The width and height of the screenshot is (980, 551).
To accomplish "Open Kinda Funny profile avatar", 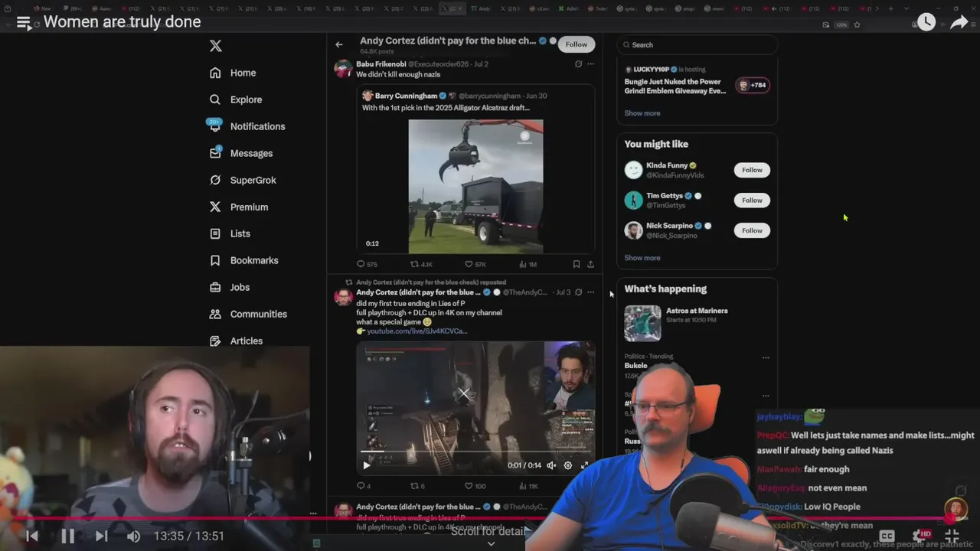I will [x=633, y=170].
